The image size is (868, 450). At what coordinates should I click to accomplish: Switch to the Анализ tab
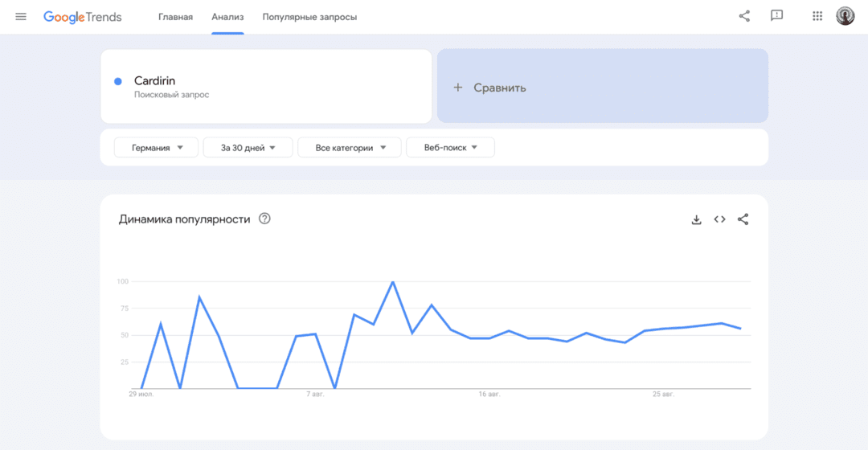pyautogui.click(x=227, y=17)
